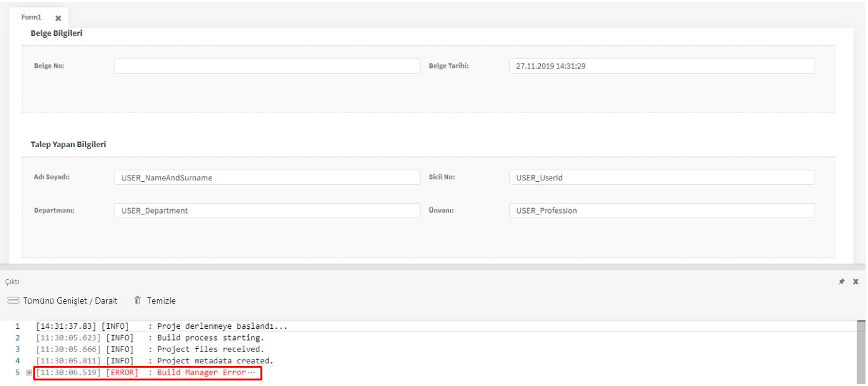868x386 pixels.
Task: Click the trash icon beside Temizle
Action: pos(138,301)
